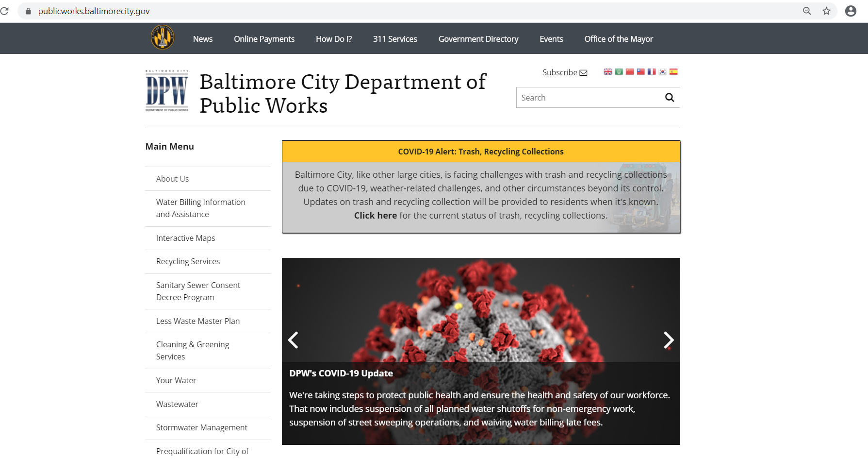Viewport: 868px width, 459px height.
Task: Reload the page using the refresh icon
Action: (5, 11)
